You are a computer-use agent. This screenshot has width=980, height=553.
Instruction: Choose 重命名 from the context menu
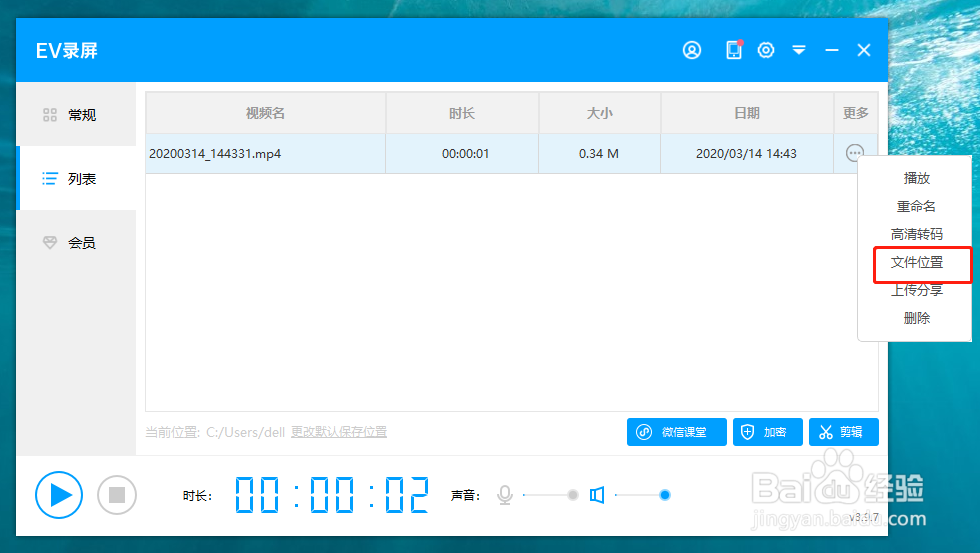[x=917, y=206]
